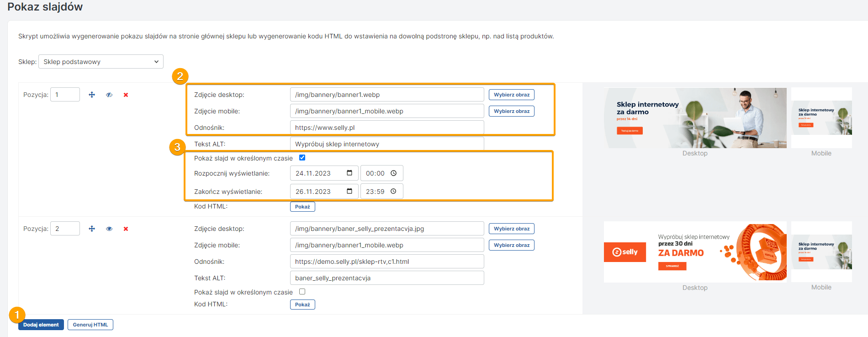The image size is (868, 337).
Task: Click desktop preview thumbnail of slide 2
Action: click(x=695, y=252)
